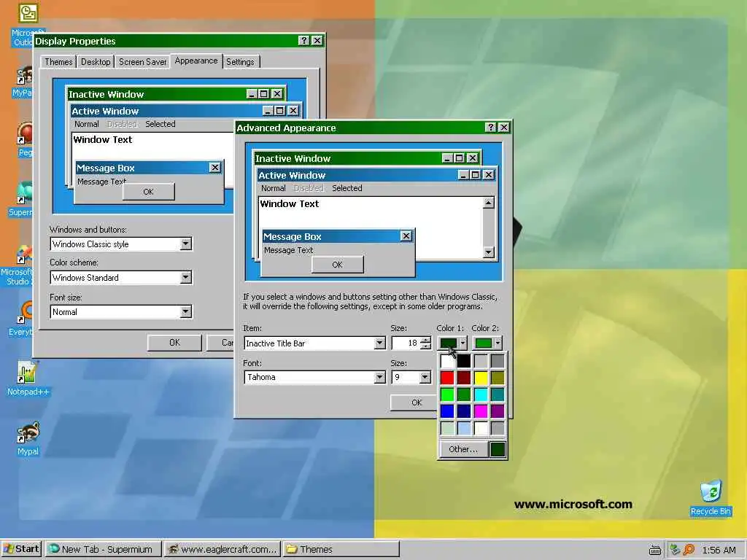Image resolution: width=747 pixels, height=560 pixels.
Task: Pick the yellow swatch in the palette
Action: point(481,378)
